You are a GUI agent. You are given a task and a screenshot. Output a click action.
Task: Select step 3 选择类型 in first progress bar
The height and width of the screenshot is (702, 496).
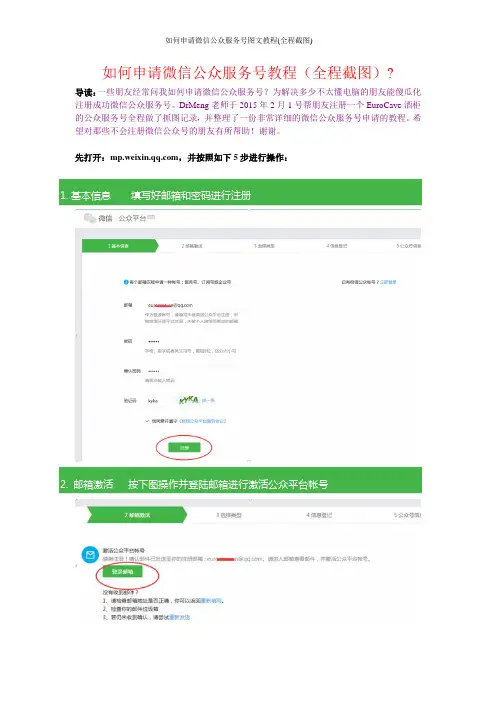[x=264, y=246]
